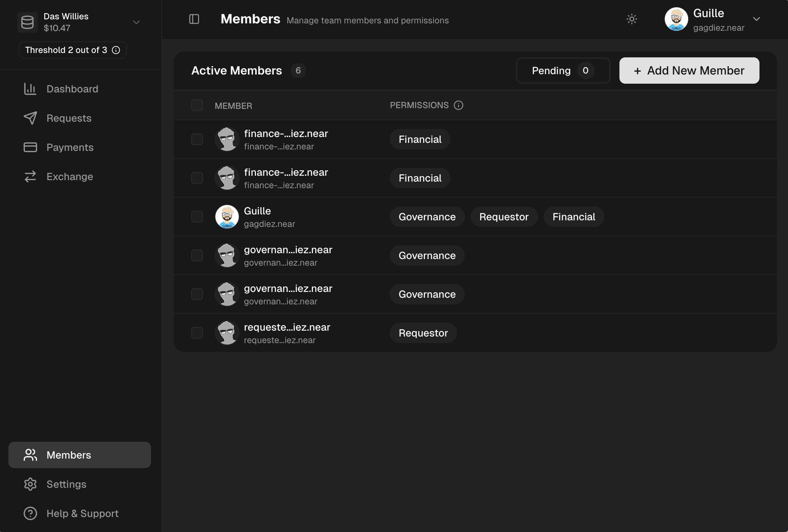Open Settings via the gear icon

(30, 484)
